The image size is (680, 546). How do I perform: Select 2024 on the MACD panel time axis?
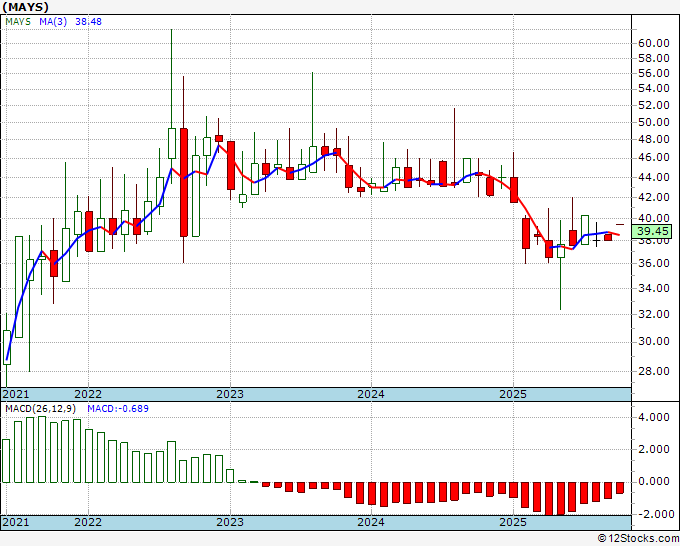pyautogui.click(x=371, y=522)
